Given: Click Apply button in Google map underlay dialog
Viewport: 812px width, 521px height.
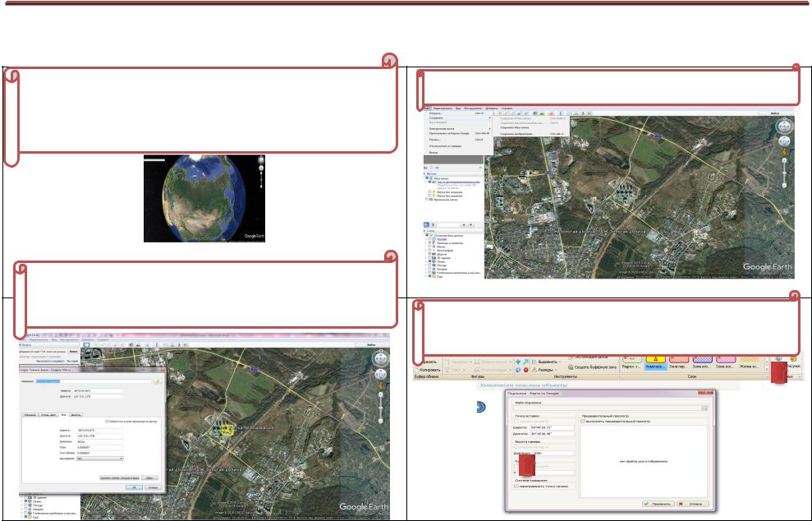Looking at the screenshot, I should (658, 504).
